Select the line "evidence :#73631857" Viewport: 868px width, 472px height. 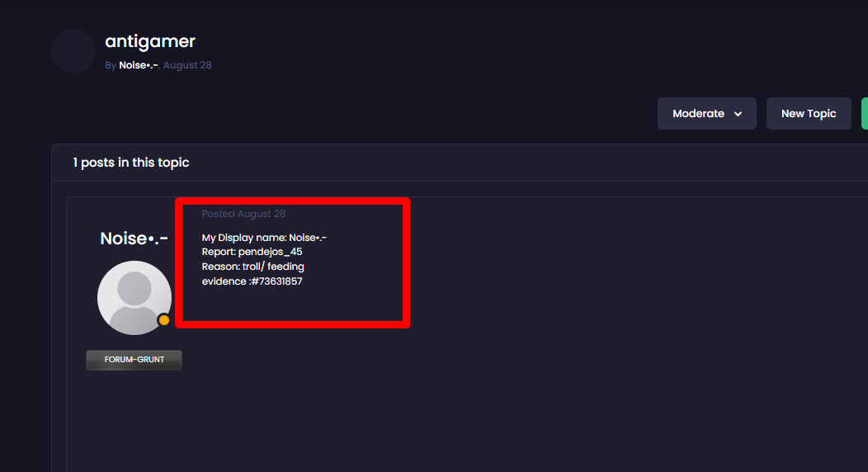tap(252, 281)
